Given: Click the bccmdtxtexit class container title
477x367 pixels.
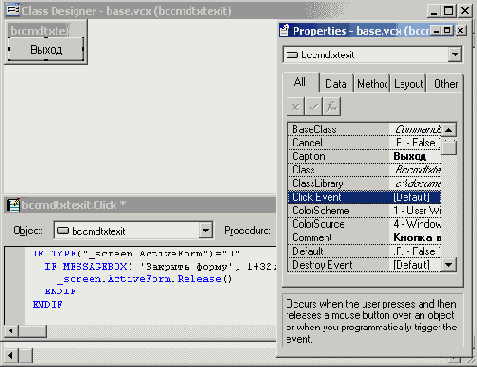Looking at the screenshot, I should click(40, 31).
